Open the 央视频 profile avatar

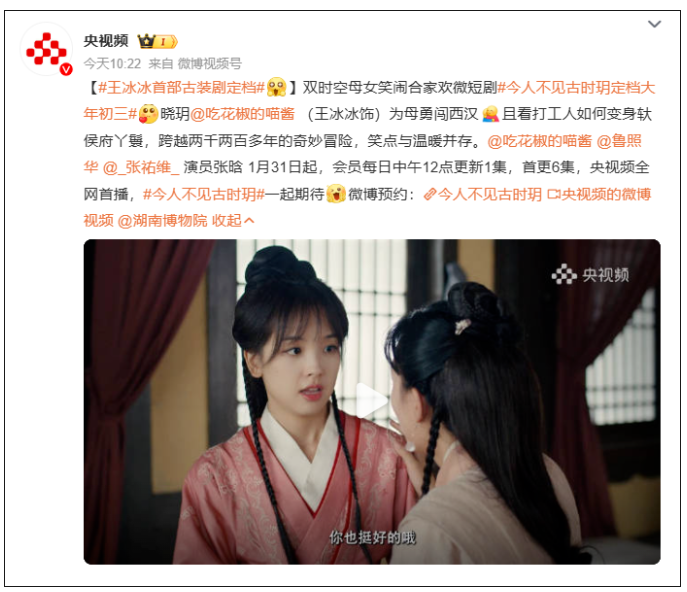46,50
